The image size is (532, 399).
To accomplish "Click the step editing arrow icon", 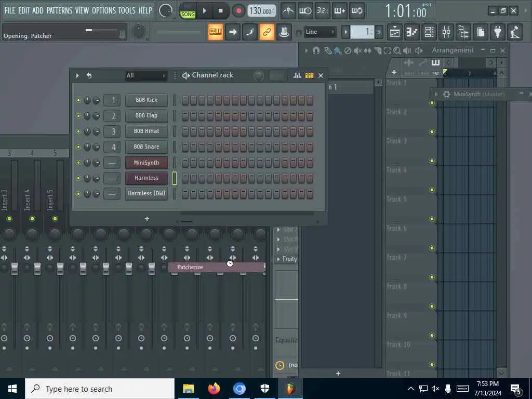I will click(233, 32).
